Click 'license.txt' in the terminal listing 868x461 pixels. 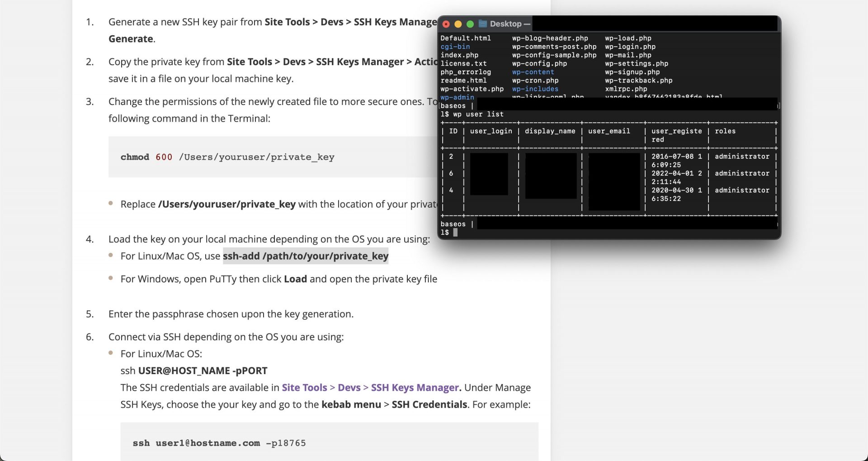[464, 63]
